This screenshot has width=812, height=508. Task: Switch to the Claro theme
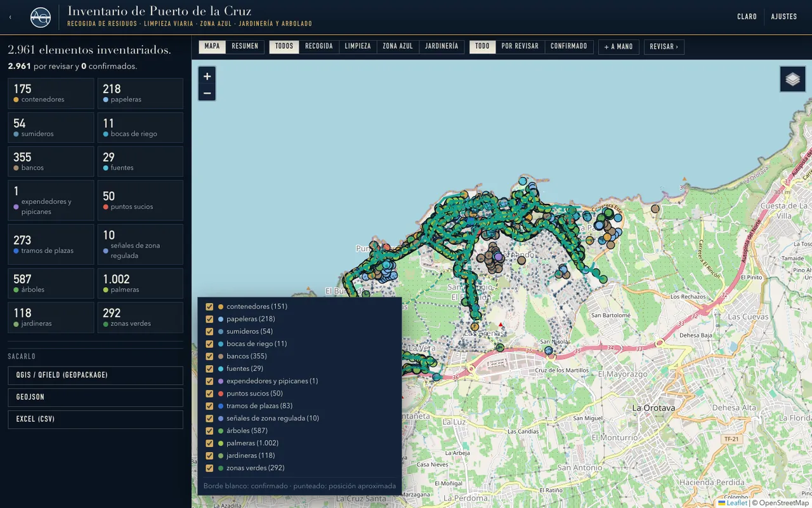[x=747, y=17]
